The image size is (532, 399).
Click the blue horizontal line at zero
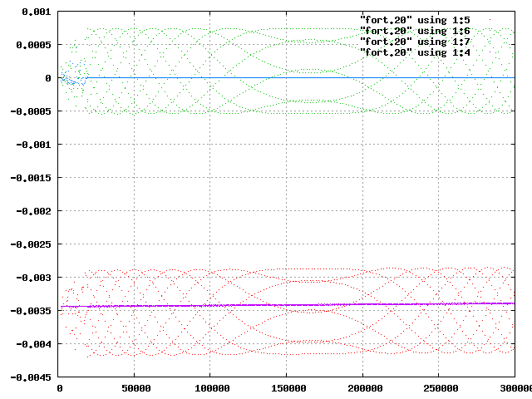pos(301,77)
